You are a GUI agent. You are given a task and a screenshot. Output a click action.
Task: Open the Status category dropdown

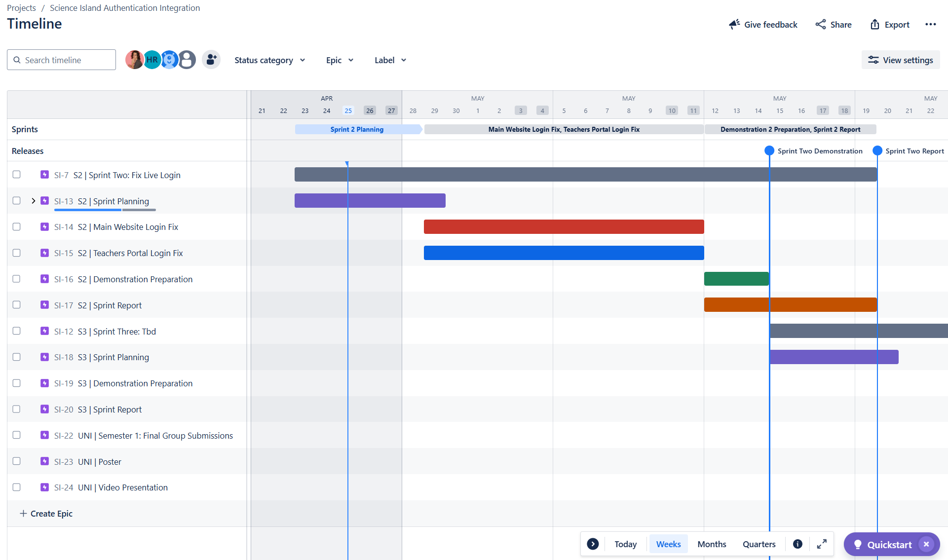point(269,60)
